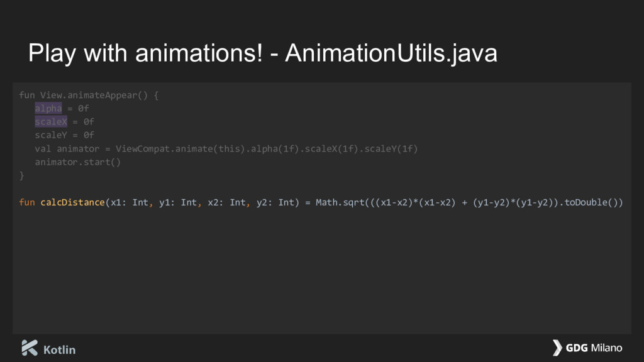644x362 pixels.
Task: Click the Kotlin logo icon
Action: 30,348
